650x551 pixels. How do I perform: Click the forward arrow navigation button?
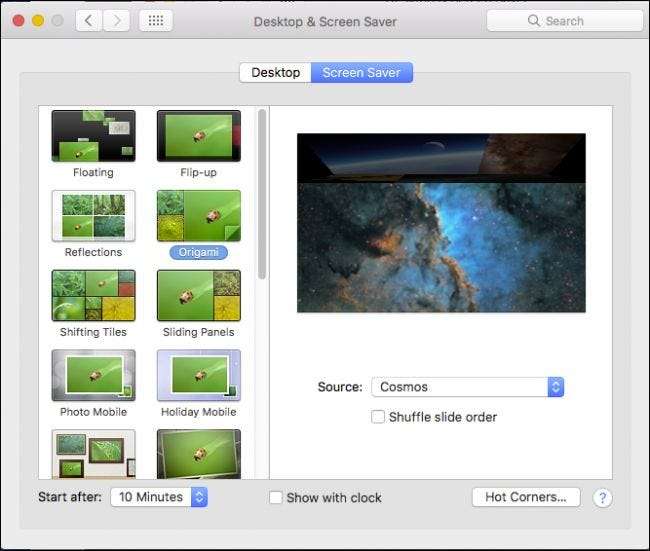pyautogui.click(x=116, y=20)
